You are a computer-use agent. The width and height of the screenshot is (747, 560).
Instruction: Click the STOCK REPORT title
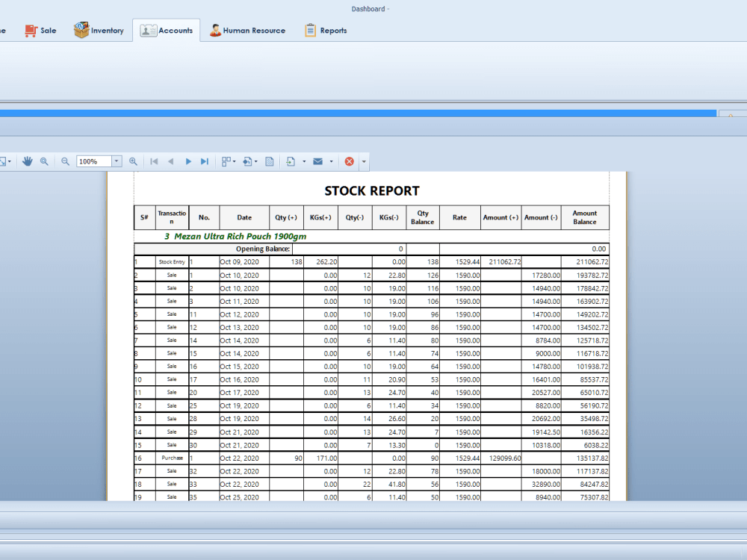[x=372, y=191]
